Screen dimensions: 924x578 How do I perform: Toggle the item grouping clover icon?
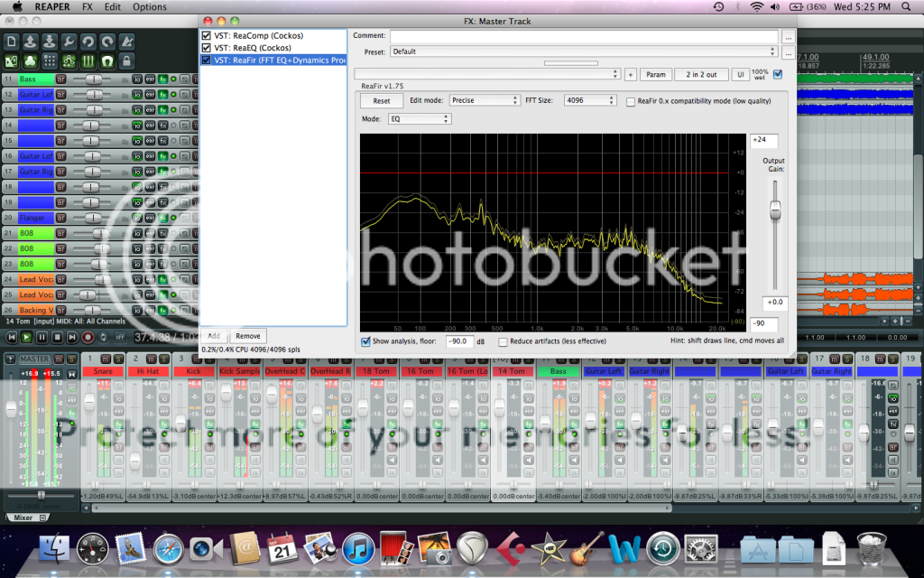30,61
